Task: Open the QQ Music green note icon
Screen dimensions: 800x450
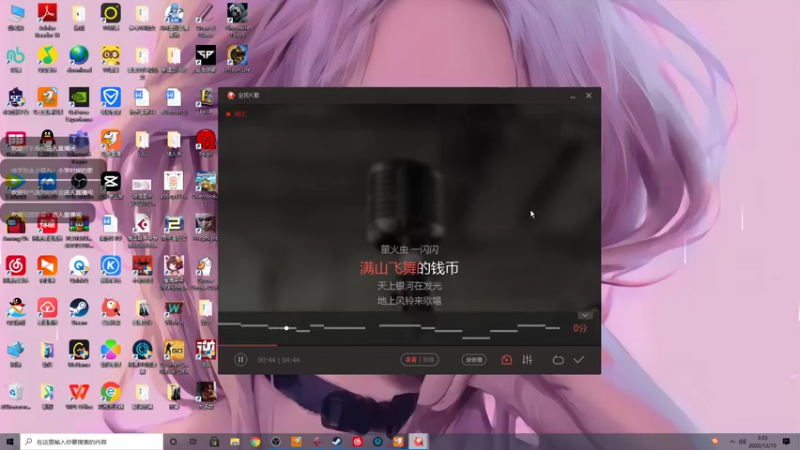Action: click(47, 59)
